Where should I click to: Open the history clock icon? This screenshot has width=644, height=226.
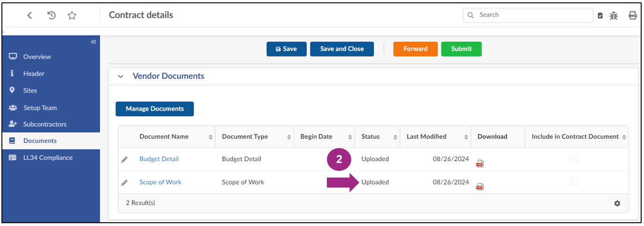pos(52,15)
